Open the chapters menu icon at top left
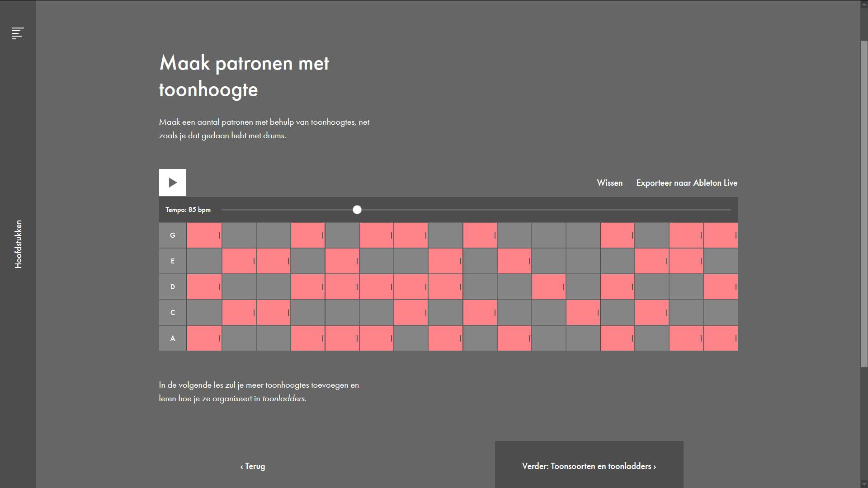Screen dimensions: 868x488 coord(18,33)
